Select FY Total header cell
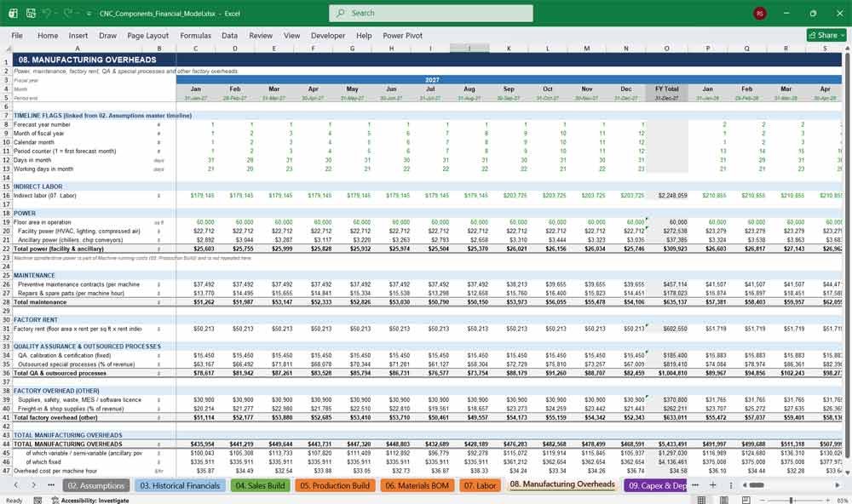Screen dimensions: 852x504 (x=667, y=89)
